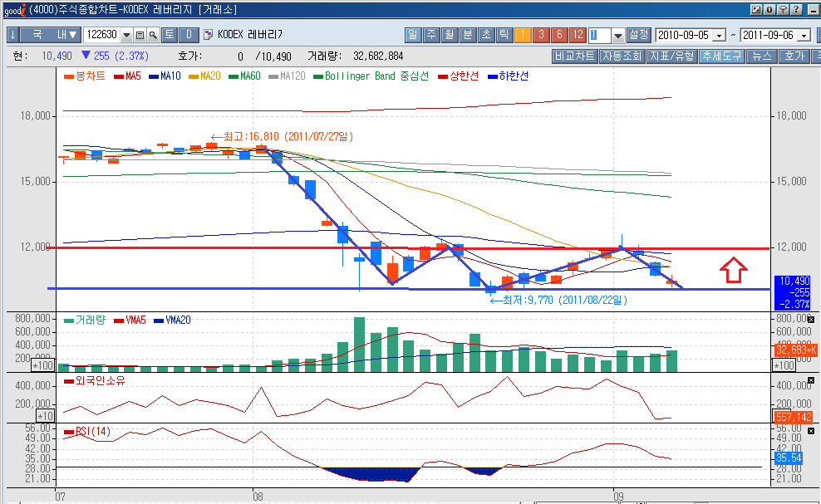Click the 최저:9,770 low annotation
821x504 pixels.
(558, 301)
